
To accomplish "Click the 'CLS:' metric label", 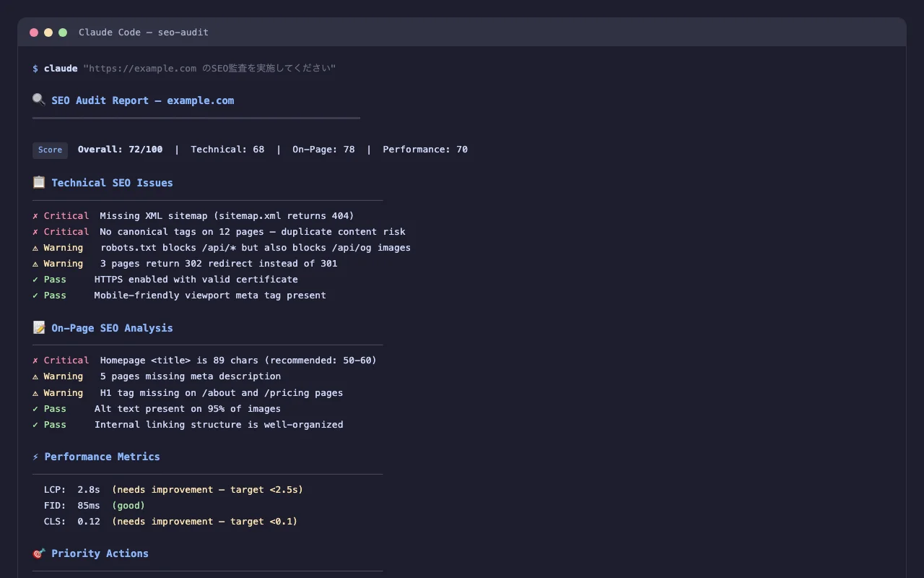I will (x=55, y=522).
